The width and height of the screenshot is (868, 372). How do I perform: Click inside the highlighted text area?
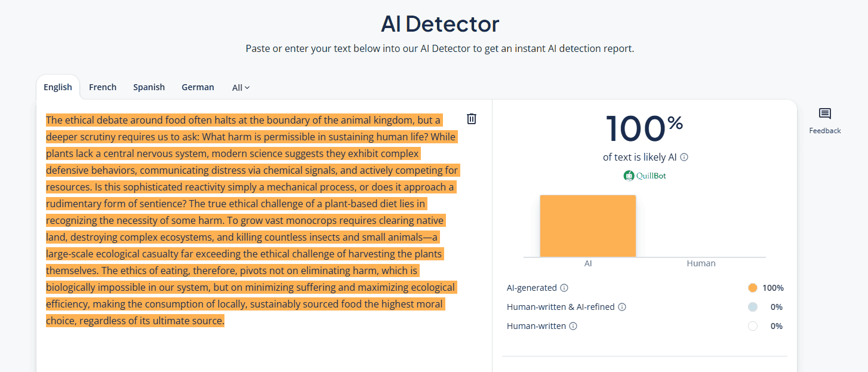251,221
